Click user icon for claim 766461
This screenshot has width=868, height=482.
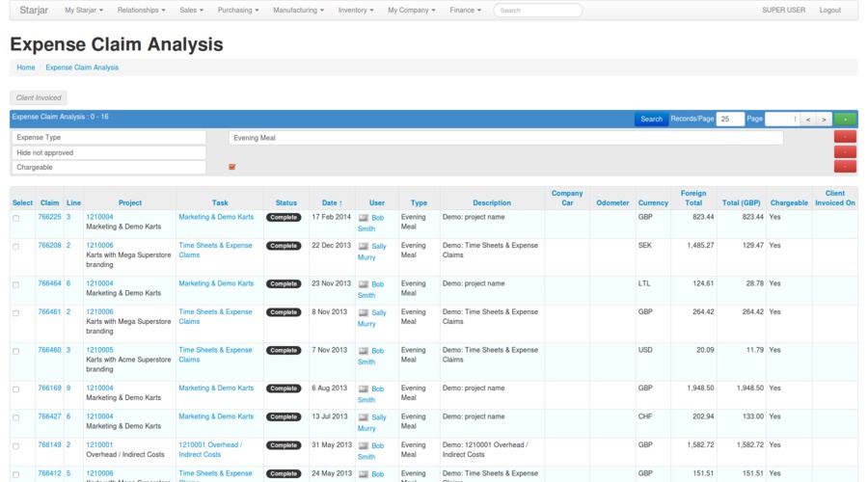(x=364, y=312)
